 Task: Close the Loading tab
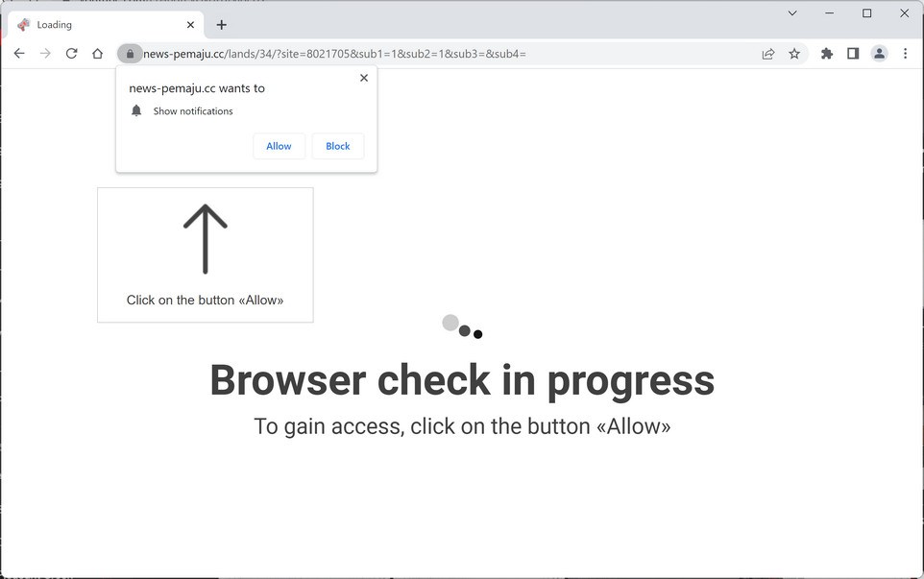coord(190,25)
